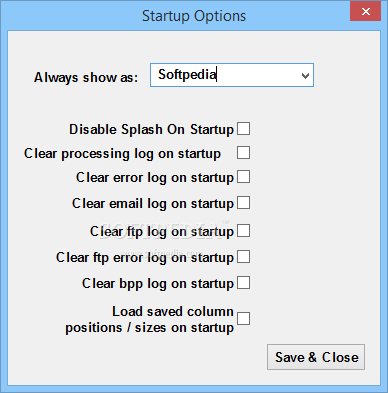Click the 'Clear email log on startup' text
This screenshot has width=388, height=393.
[x=153, y=204]
